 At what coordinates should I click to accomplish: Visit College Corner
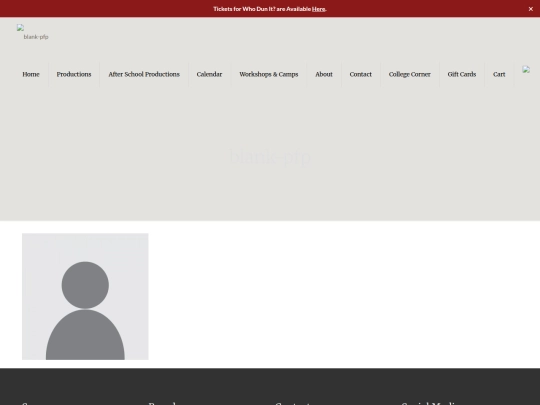pos(409,74)
